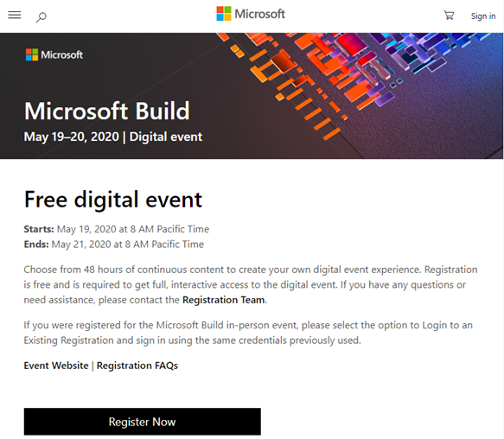Open the Registration FAQs link
Viewport: 504px width, 439px height.
[137, 366]
